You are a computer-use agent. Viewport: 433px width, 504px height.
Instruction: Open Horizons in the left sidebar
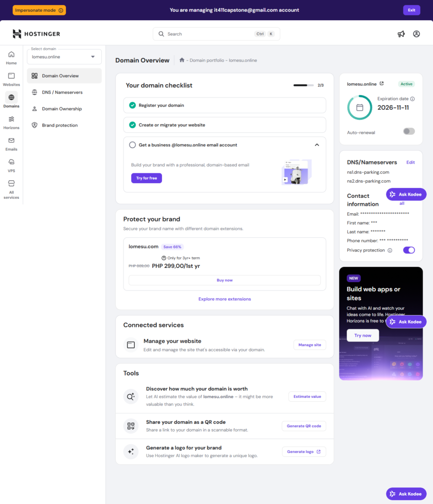[11, 122]
